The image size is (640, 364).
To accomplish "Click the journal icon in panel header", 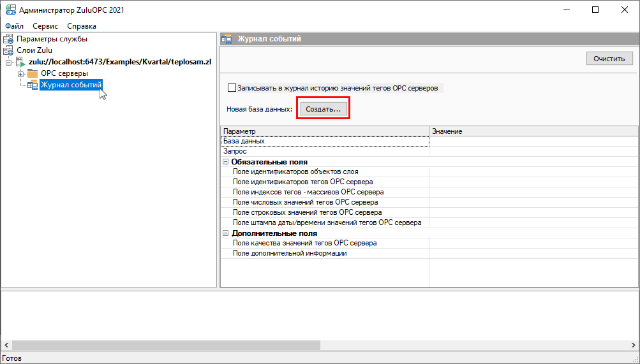I will click(227, 40).
